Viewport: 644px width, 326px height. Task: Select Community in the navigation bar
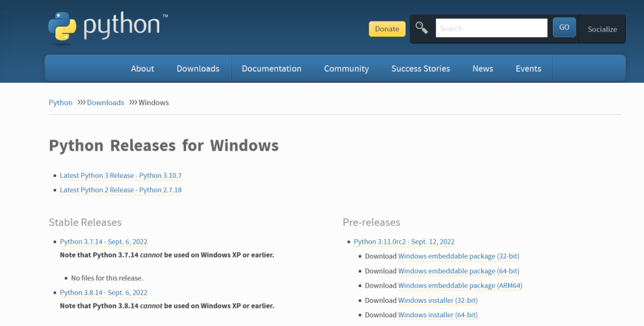pyautogui.click(x=347, y=68)
